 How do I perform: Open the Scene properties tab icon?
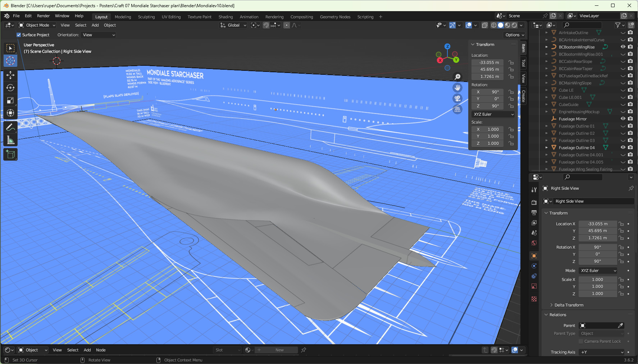(x=534, y=233)
